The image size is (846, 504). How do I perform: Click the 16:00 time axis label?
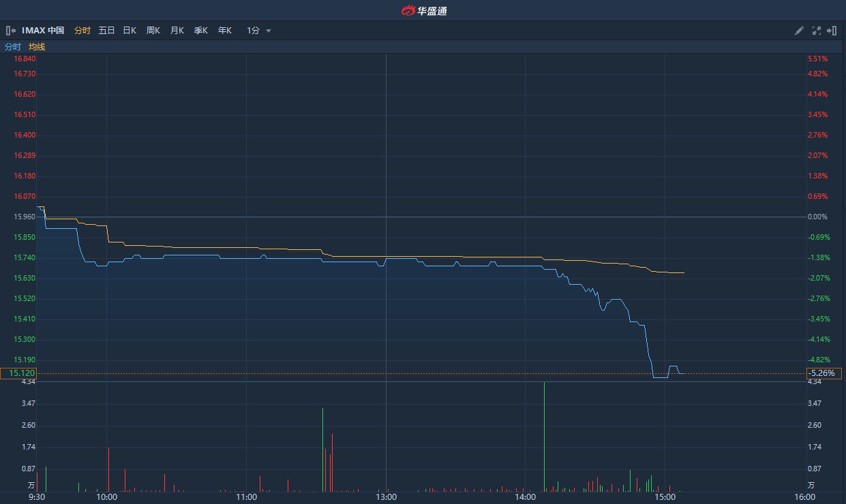pos(804,497)
